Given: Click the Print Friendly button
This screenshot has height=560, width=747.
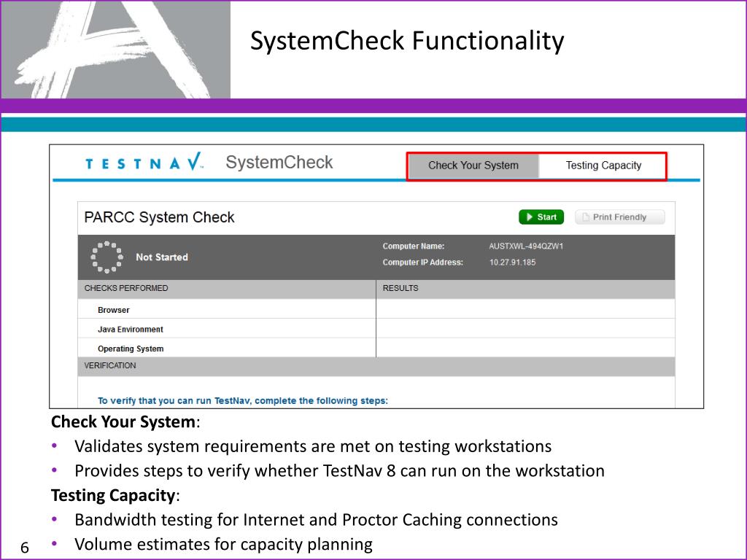Looking at the screenshot, I should (x=619, y=217).
